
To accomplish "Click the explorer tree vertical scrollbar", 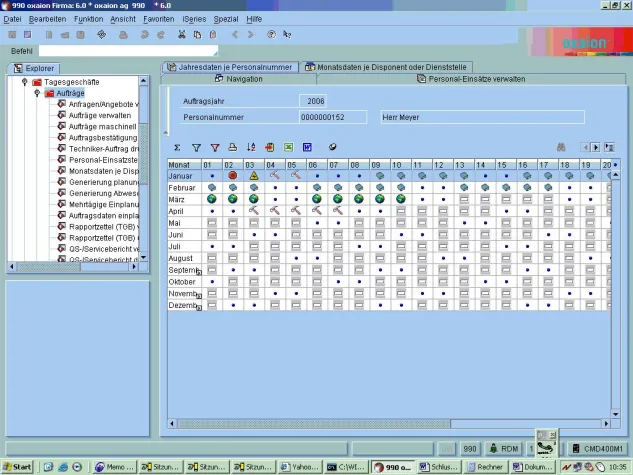I will point(145,170).
